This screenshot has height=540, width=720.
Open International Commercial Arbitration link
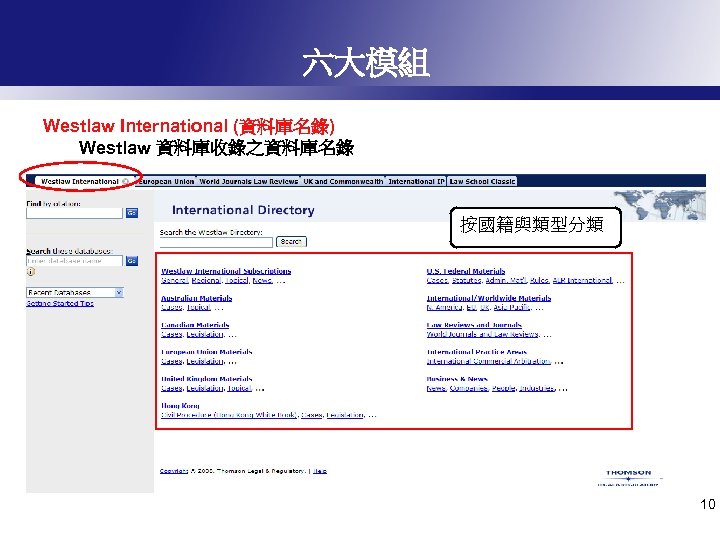pos(489,361)
